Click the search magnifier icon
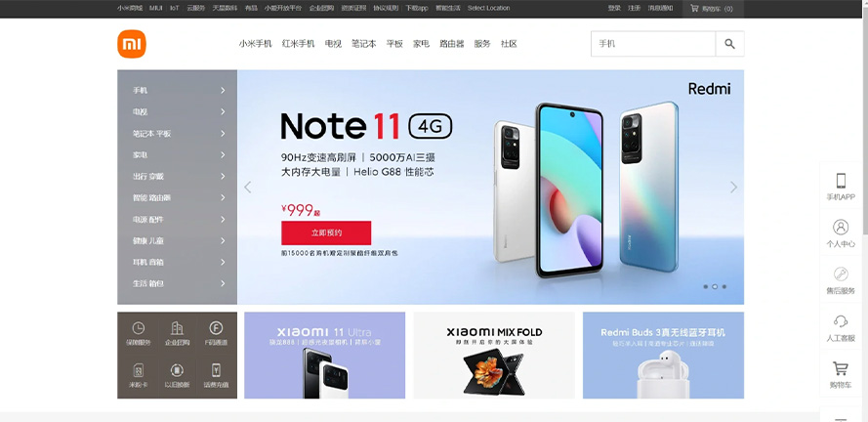868x422 pixels. point(729,44)
